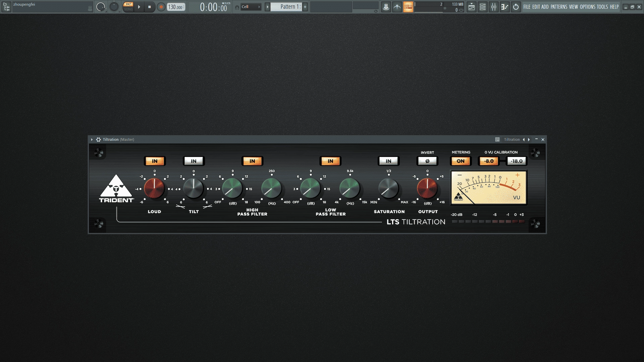Open the FILE menu
The image size is (644, 362).
tap(527, 7)
